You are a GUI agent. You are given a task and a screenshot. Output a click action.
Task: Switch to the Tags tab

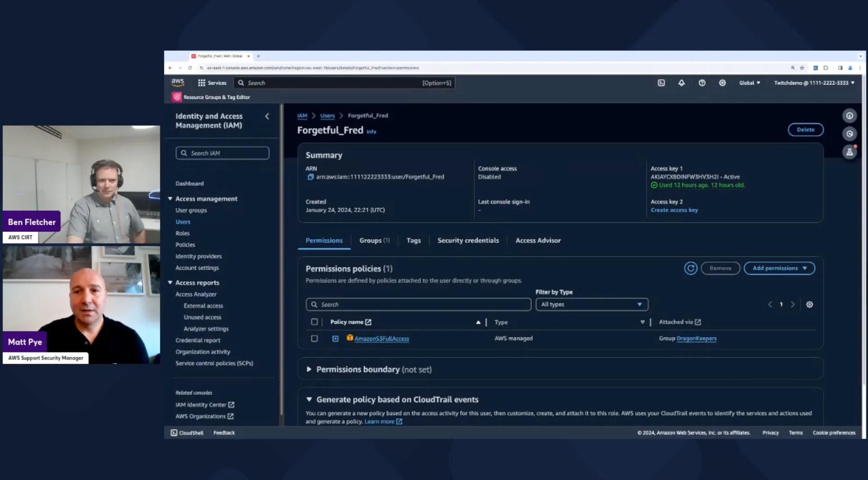point(413,240)
